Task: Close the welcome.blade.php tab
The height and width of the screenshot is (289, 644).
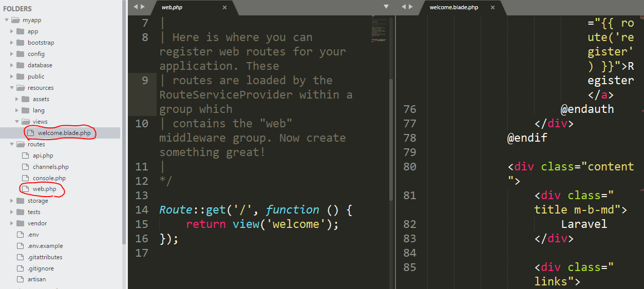Action: 493,7
